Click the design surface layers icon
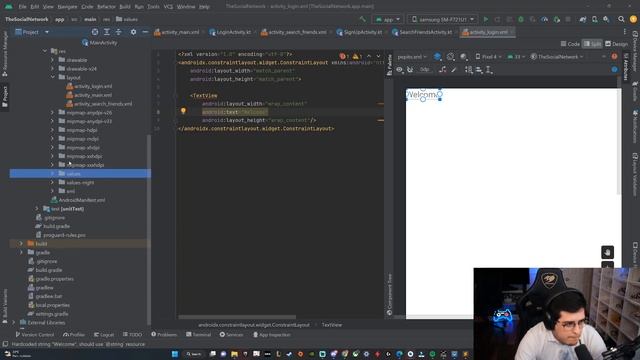This screenshot has width=640, height=360. point(437,57)
